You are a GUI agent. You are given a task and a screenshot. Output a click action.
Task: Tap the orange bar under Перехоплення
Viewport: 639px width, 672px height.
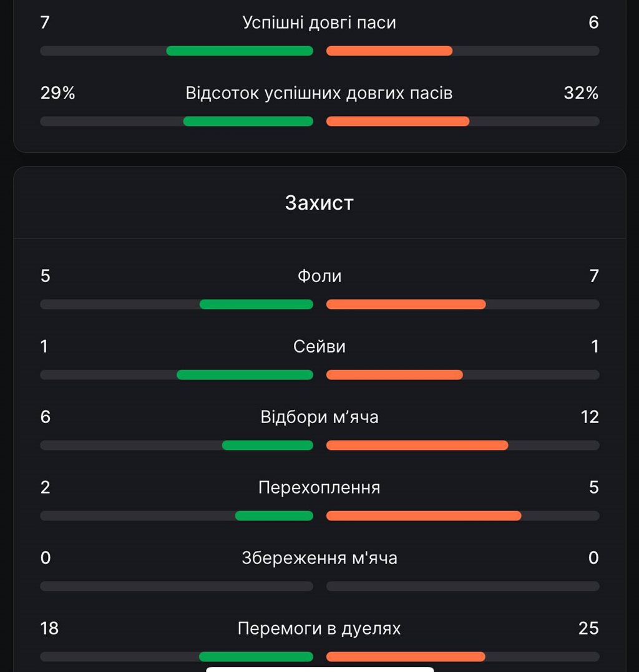(x=424, y=515)
